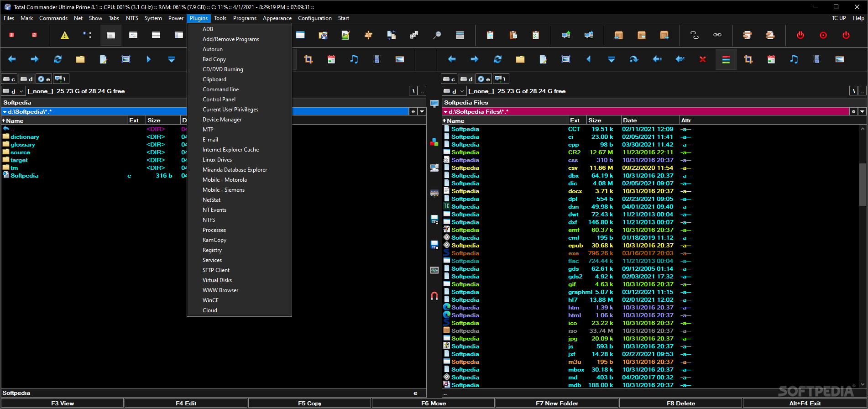Click the asterisk favorites button in the right panel
Screen dimensions: 868x409
(853, 111)
